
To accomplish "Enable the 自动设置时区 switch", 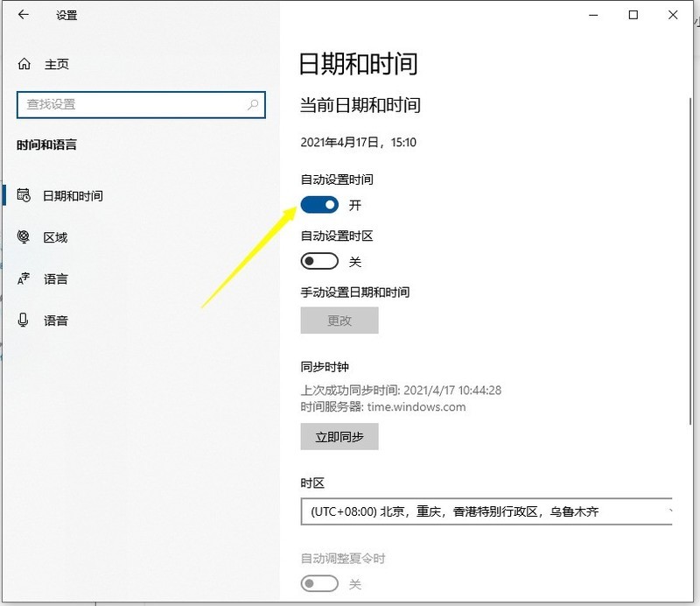I will [x=319, y=261].
